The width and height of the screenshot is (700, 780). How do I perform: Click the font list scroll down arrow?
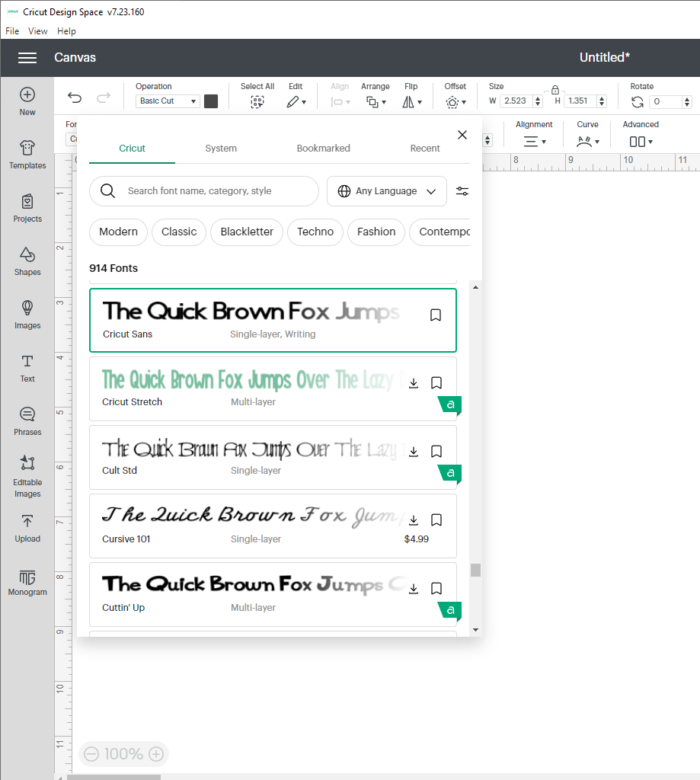click(475, 630)
